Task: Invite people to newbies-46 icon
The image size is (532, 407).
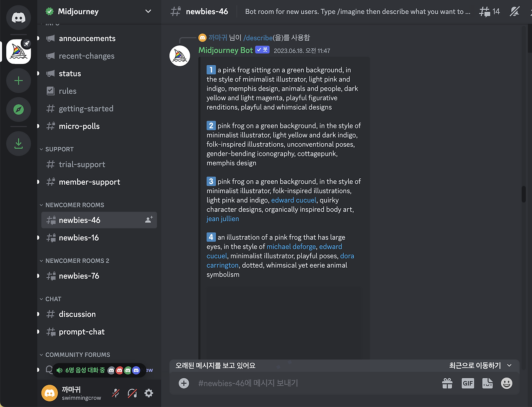Action: click(148, 220)
